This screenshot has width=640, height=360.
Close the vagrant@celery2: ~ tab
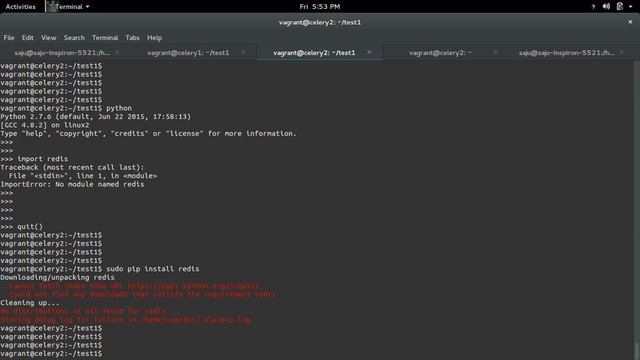click(x=495, y=53)
